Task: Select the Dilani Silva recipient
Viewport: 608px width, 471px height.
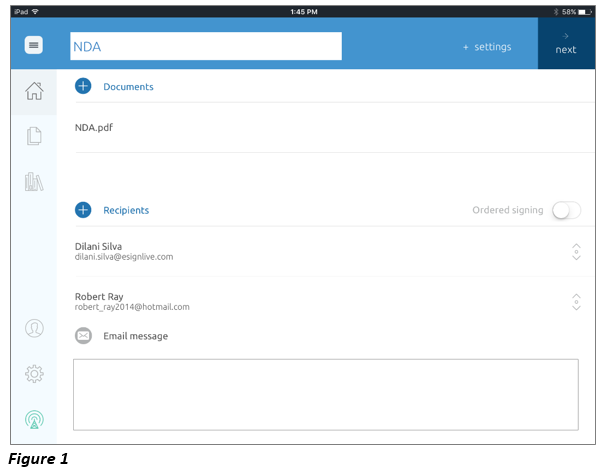Action: coord(334,251)
